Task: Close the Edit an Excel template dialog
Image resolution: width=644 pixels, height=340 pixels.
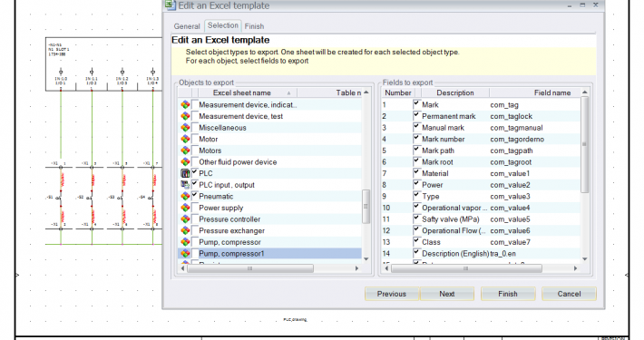Action: click(x=596, y=5)
